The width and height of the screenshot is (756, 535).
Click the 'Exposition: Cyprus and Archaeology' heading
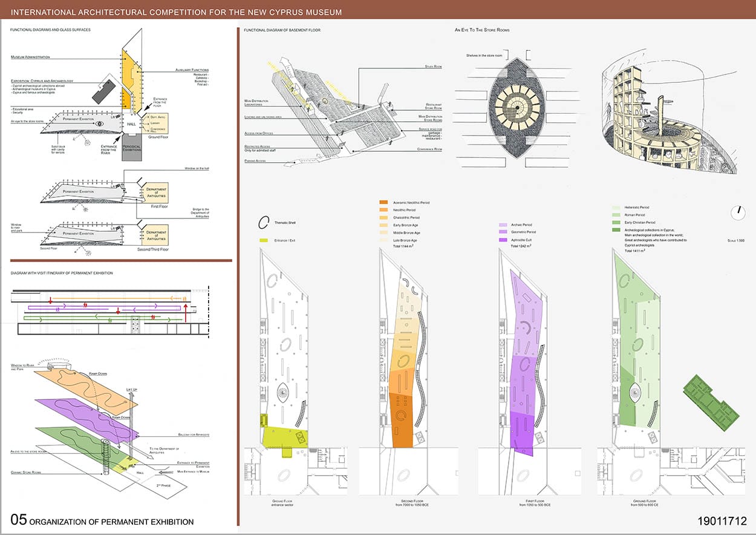pos(42,80)
